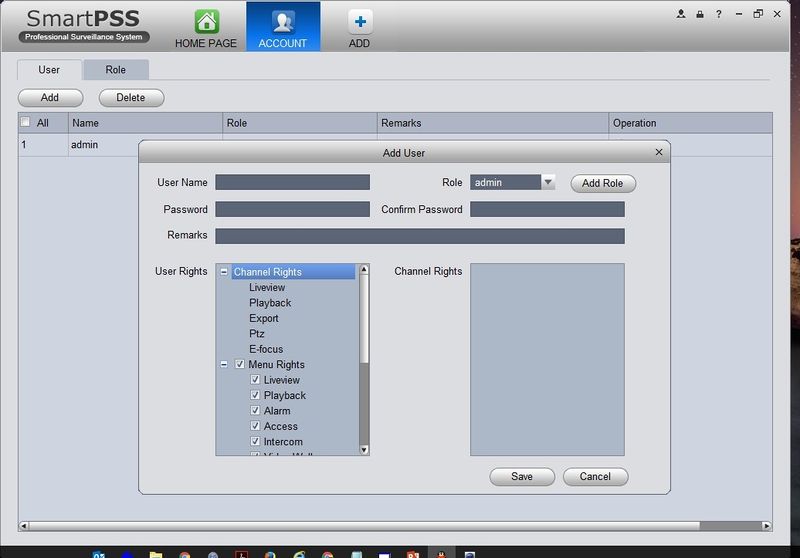Click the lock icon in title bar
The width and height of the screenshot is (800, 558).
point(700,14)
